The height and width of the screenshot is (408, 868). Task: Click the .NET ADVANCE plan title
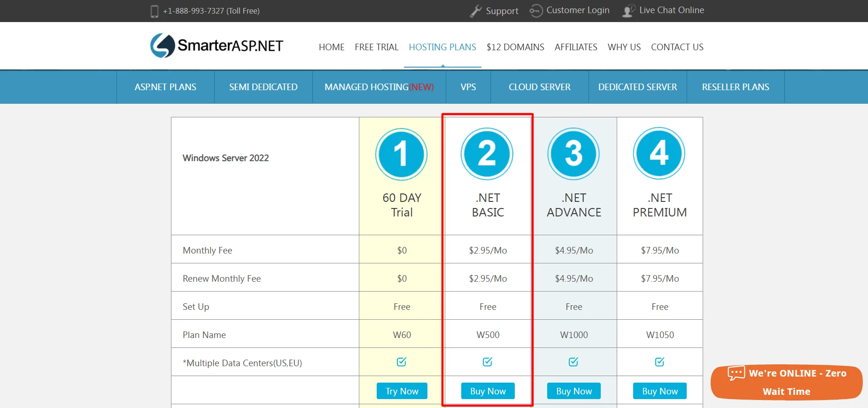pyautogui.click(x=574, y=205)
